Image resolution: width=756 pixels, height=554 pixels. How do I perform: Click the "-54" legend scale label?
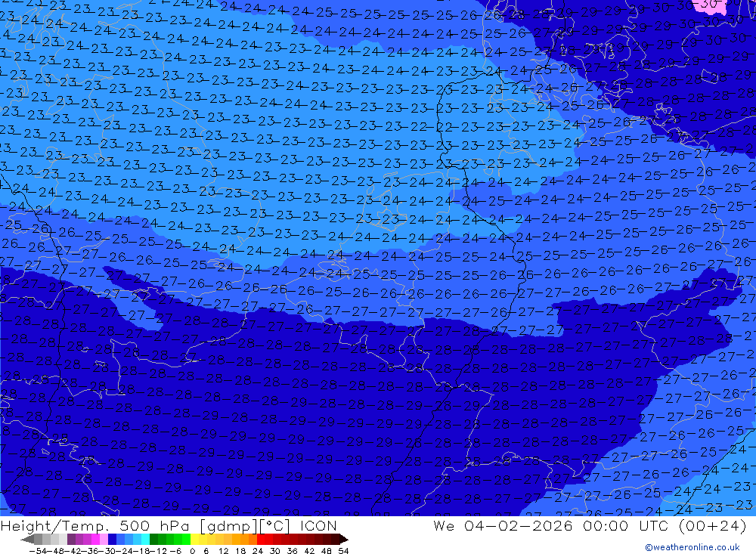(x=38, y=551)
